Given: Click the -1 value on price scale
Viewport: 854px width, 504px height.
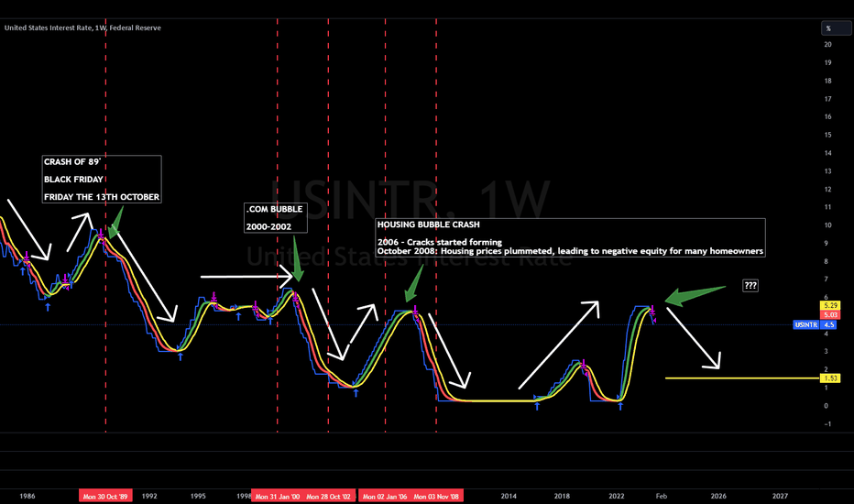Looking at the screenshot, I should [x=827, y=424].
